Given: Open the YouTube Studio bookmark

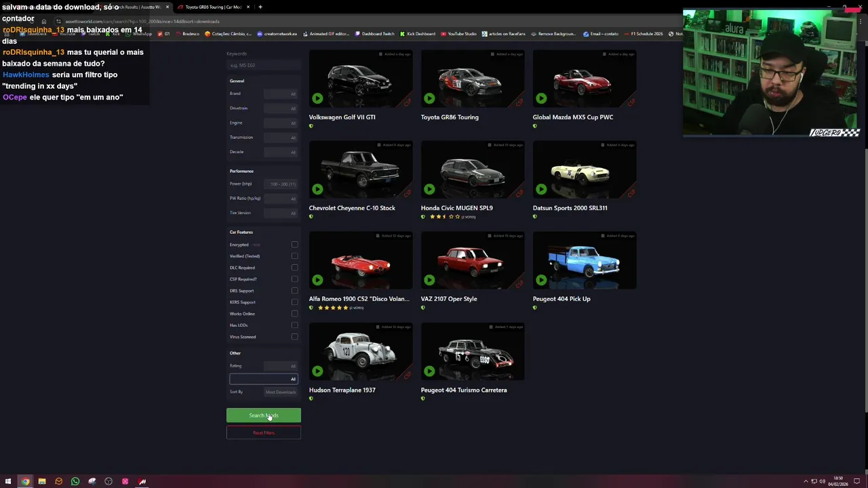Looking at the screenshot, I should pos(458,33).
